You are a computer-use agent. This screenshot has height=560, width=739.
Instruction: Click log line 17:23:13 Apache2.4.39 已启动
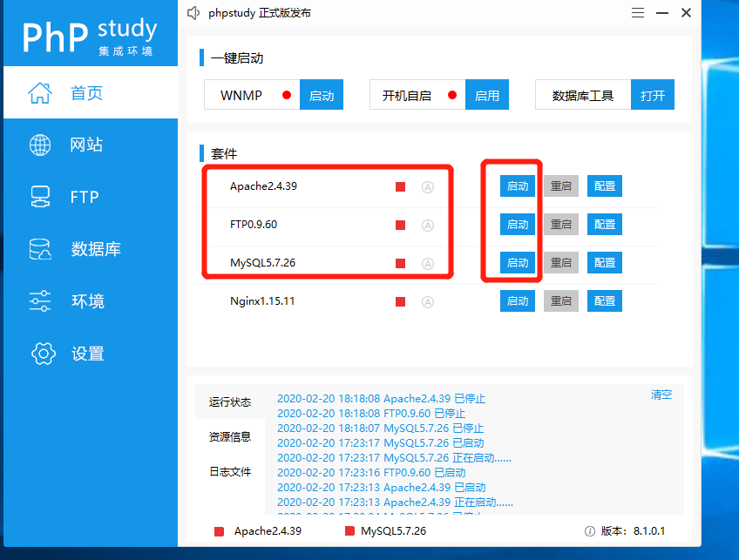(382, 488)
